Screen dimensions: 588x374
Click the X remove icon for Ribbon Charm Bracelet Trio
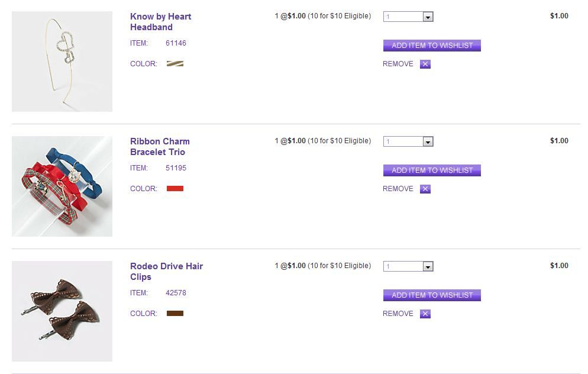[x=425, y=189]
